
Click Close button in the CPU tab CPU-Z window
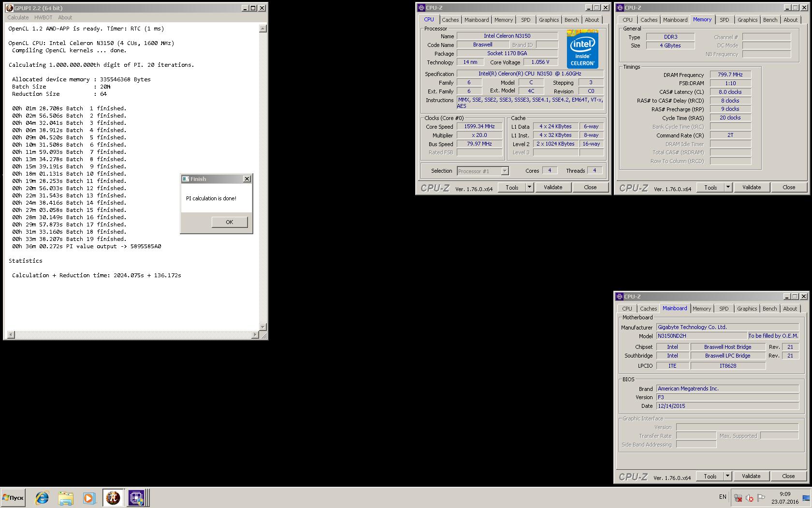pyautogui.click(x=590, y=188)
